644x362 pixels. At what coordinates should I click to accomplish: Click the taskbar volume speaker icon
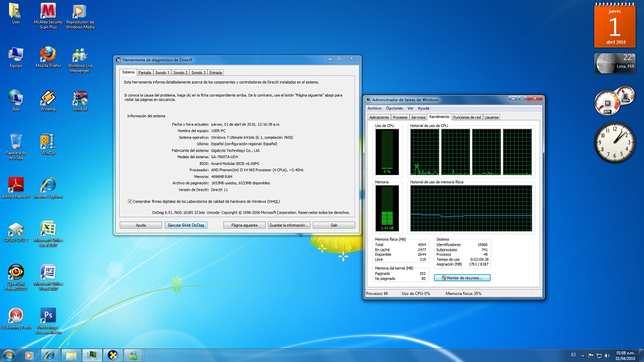(607, 356)
